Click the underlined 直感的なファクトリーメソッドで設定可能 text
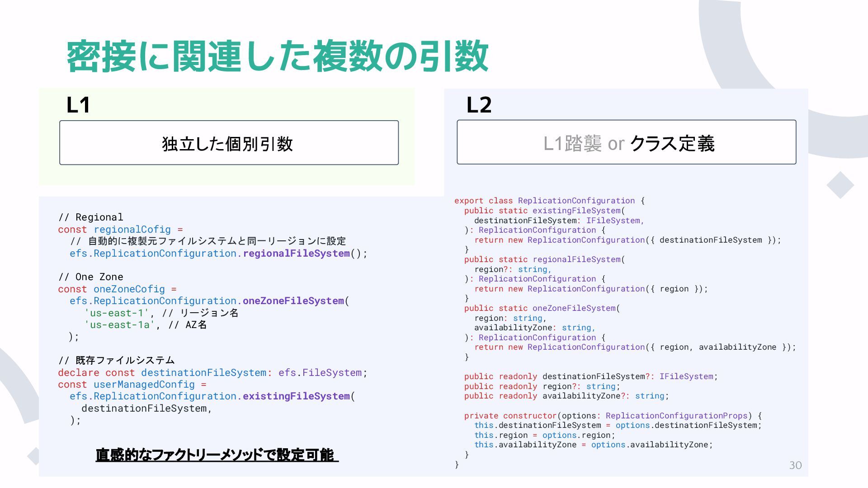The image size is (868, 488). [217, 455]
